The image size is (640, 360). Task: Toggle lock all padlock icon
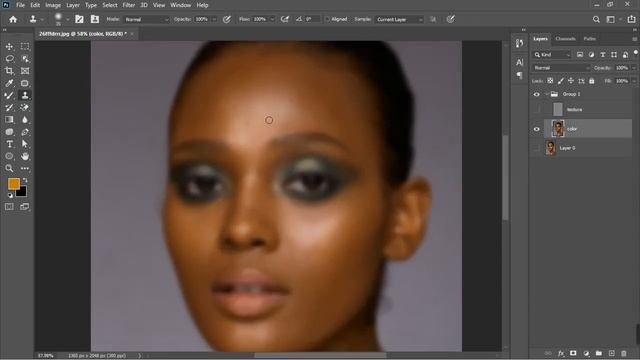coord(592,81)
